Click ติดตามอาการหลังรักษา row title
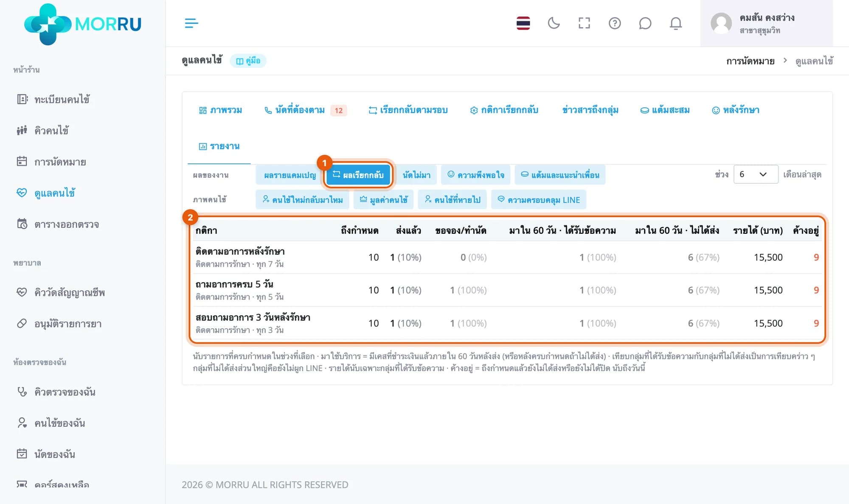The width and height of the screenshot is (849, 504). [x=240, y=251]
